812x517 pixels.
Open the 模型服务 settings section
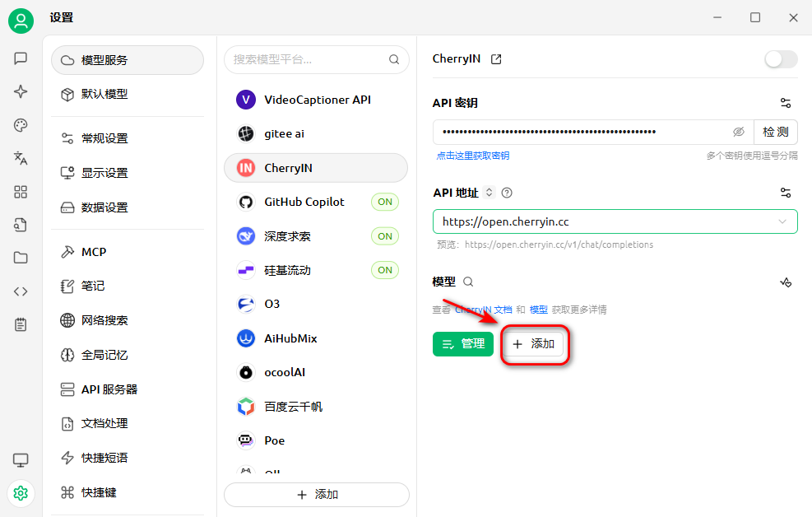coord(128,60)
